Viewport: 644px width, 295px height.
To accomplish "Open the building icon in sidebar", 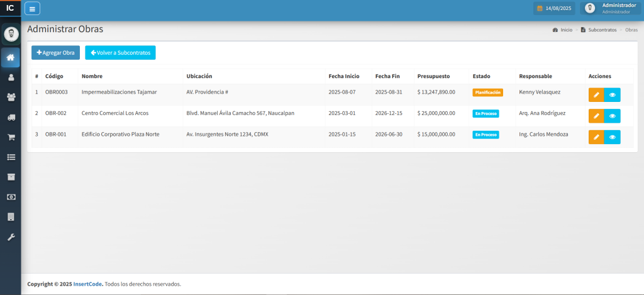I will pos(11,217).
